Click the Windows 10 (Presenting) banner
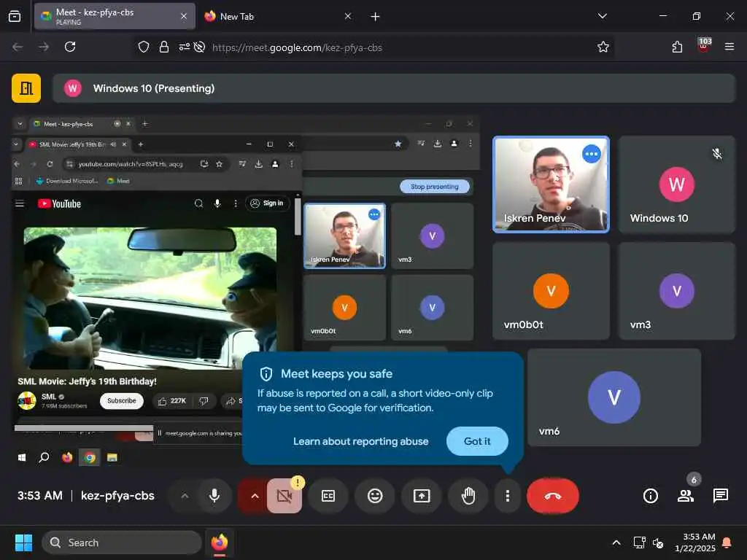 [x=393, y=88]
